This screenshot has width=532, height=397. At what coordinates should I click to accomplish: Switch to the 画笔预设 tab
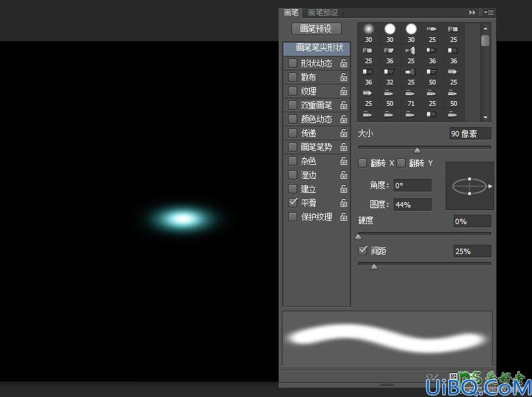323,13
